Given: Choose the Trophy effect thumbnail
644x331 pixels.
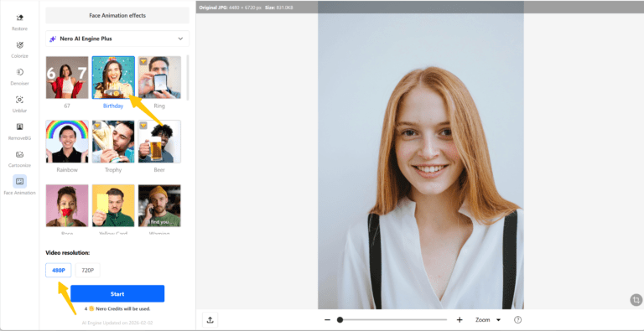Looking at the screenshot, I should (x=113, y=142).
